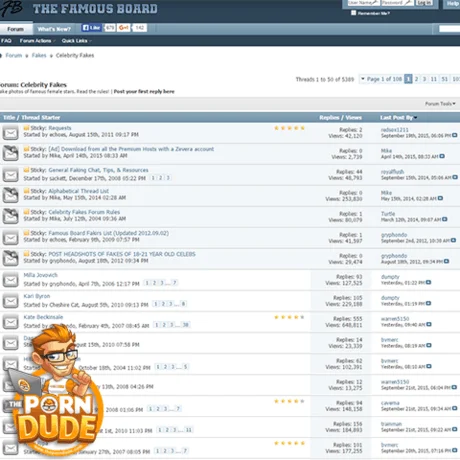Click the Log in button
The width and height of the screenshot is (460, 460).
pyautogui.click(x=424, y=3)
